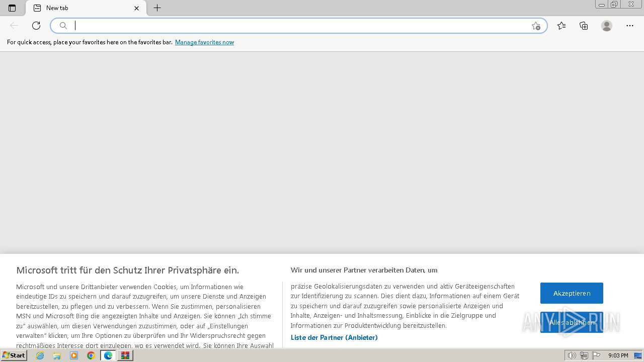Viewport: 644px width, 362px height.
Task: Minimize the Edge browser window
Action: 602,5
